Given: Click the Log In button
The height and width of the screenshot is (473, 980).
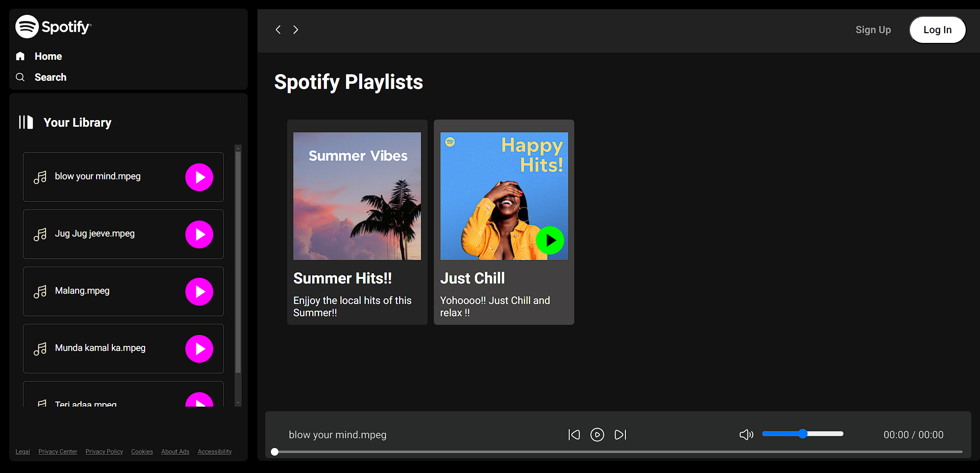Looking at the screenshot, I should pyautogui.click(x=938, y=30).
